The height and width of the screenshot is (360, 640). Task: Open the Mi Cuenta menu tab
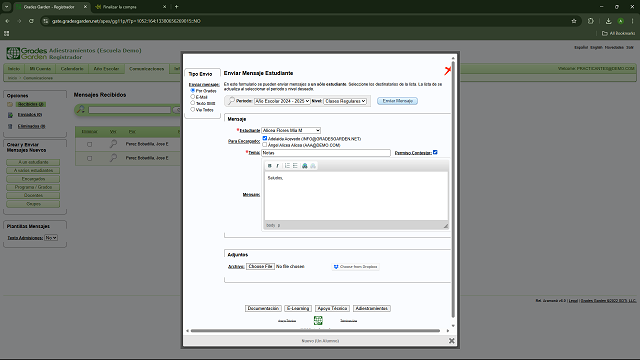click(x=40, y=69)
